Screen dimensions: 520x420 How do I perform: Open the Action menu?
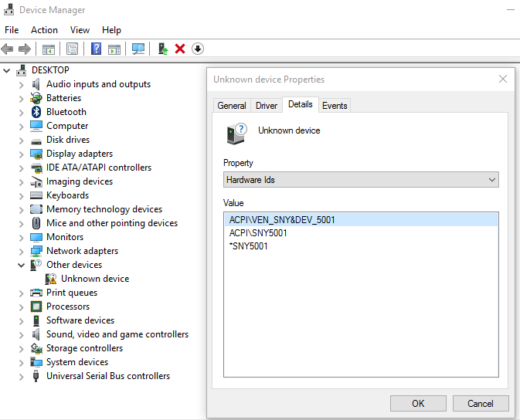tap(44, 30)
